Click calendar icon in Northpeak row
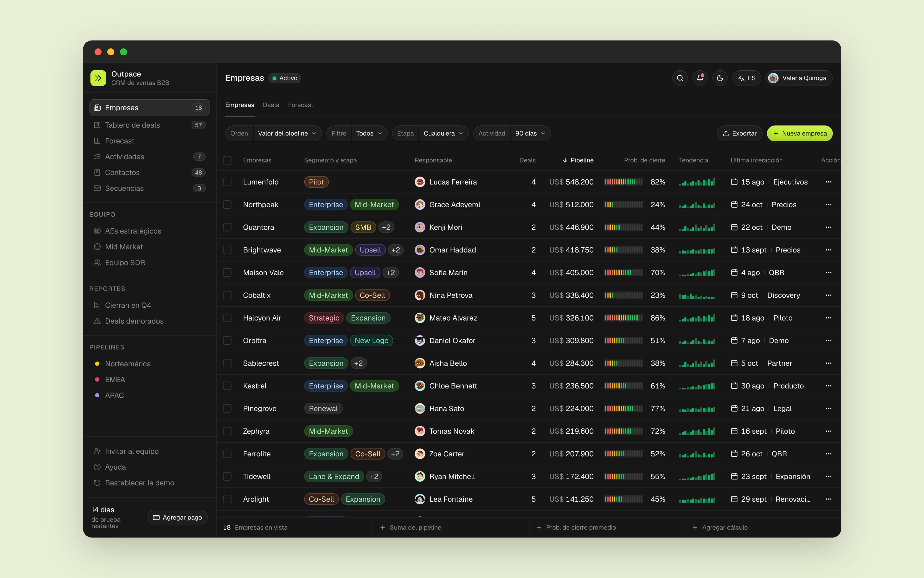924x578 pixels. point(734,204)
